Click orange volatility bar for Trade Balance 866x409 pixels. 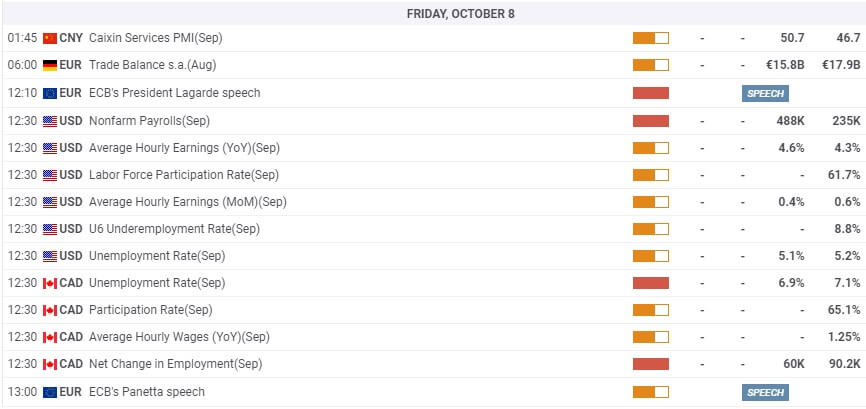[x=651, y=65]
